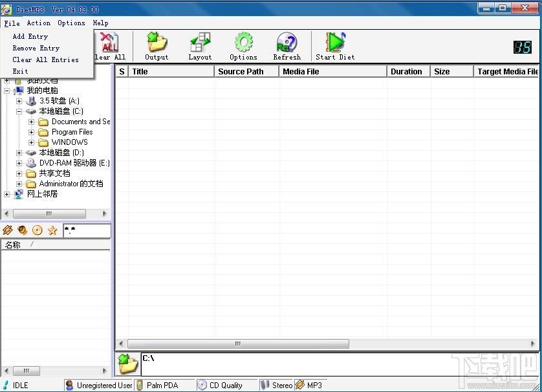
Task: Click the star favorites filter icon
Action: coord(52,230)
